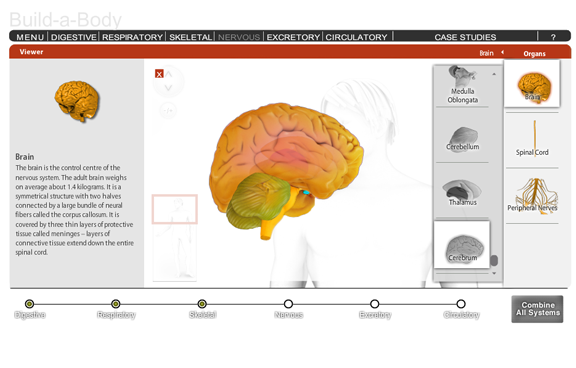
Task: Click the parts list scroll-up arrow
Action: tap(494, 74)
